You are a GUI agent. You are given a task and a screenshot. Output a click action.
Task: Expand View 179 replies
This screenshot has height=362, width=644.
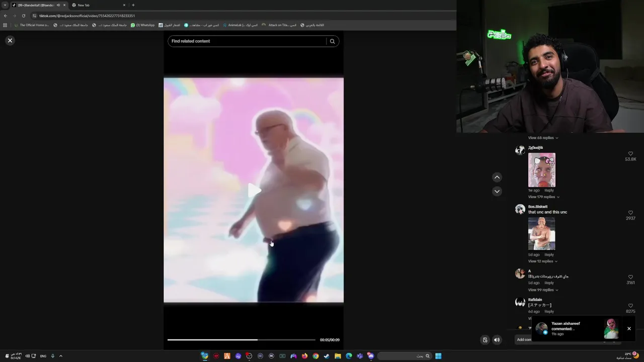tap(544, 197)
